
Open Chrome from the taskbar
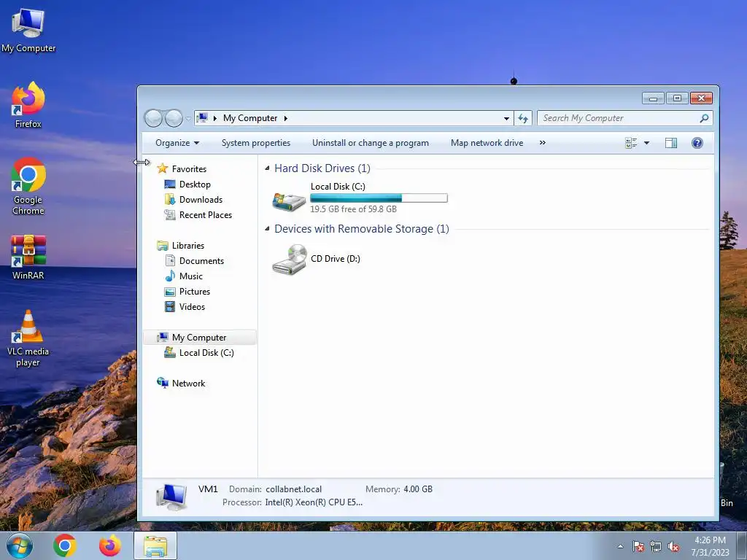pyautogui.click(x=65, y=545)
